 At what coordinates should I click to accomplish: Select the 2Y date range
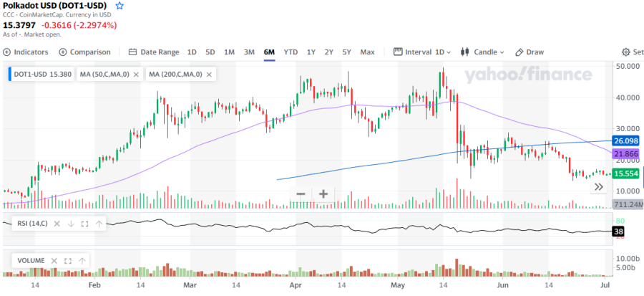coord(328,52)
